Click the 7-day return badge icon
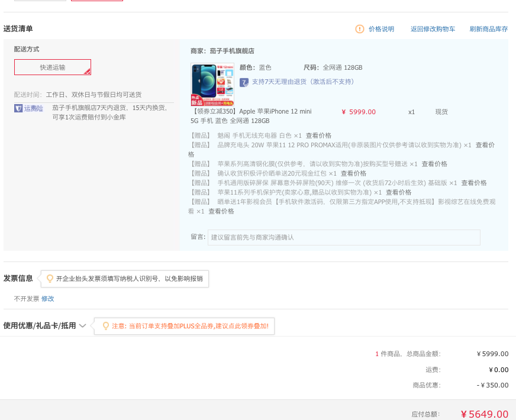Image resolution: width=516 pixels, height=420 pixels. (244, 82)
